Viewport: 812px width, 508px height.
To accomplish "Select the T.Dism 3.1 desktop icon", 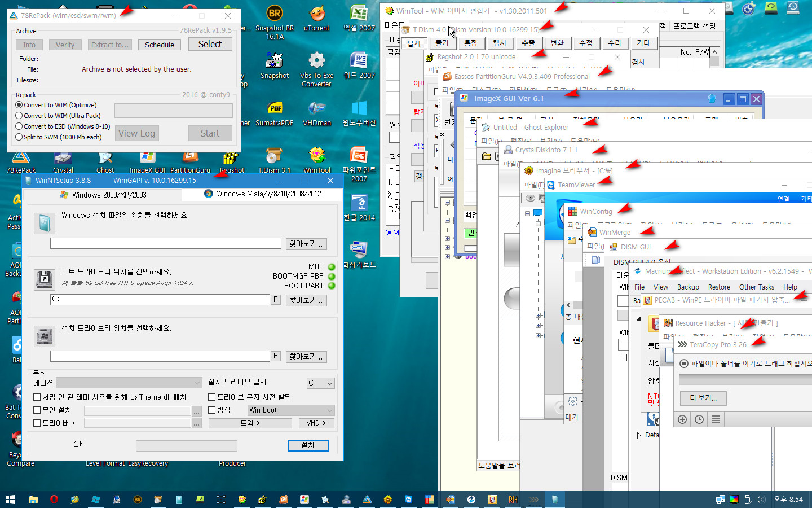I will point(275,160).
